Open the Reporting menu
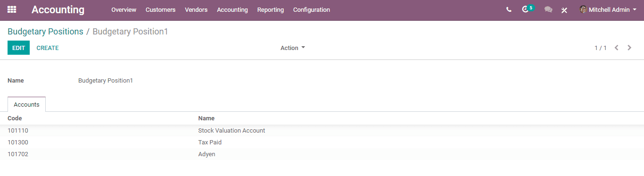The image size is (644, 176). 271,9
